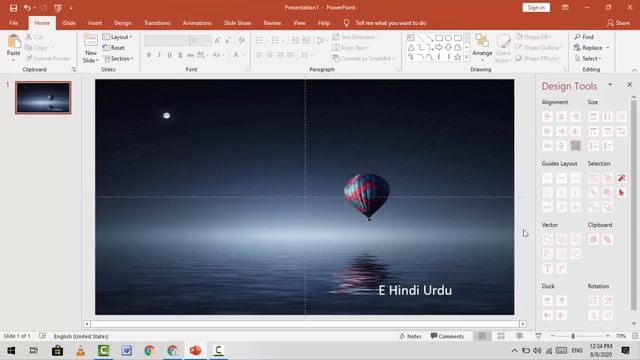Image resolution: width=640 pixels, height=360 pixels.
Task: Open the Design Tools pane options arrow
Action: pos(610,84)
